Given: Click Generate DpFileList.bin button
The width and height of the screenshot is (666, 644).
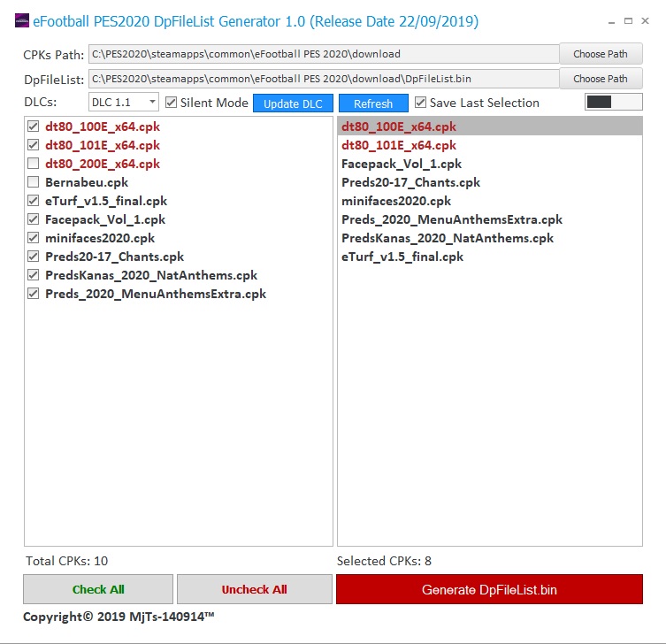Looking at the screenshot, I should (489, 589).
